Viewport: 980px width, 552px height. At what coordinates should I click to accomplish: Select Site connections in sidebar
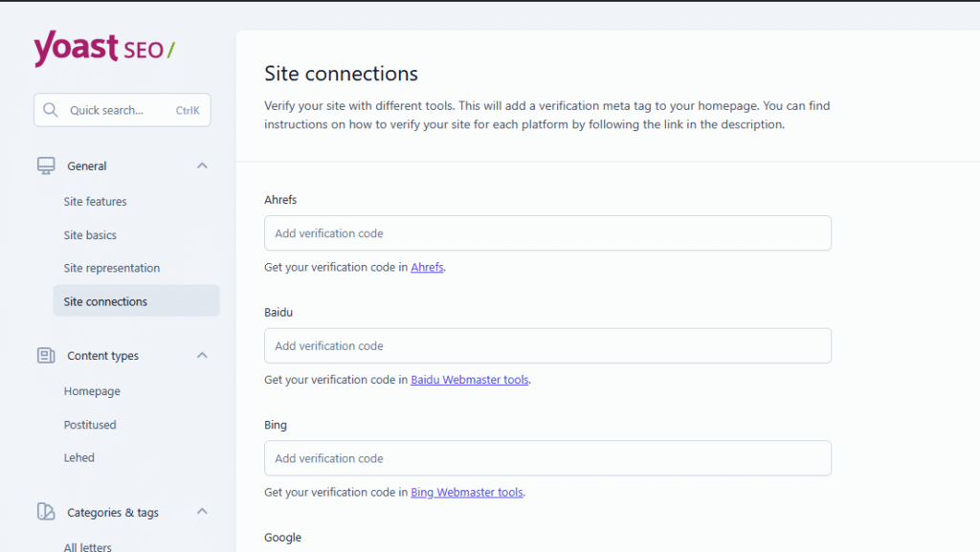click(105, 301)
